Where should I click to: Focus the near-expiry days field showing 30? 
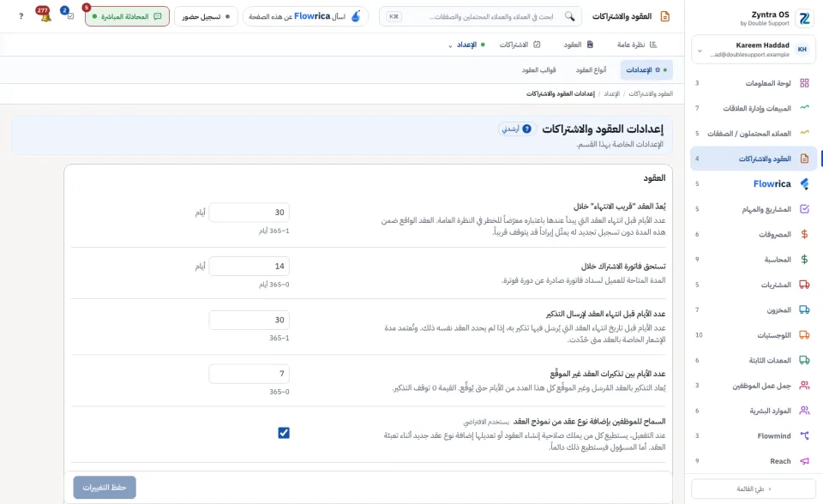(249, 212)
